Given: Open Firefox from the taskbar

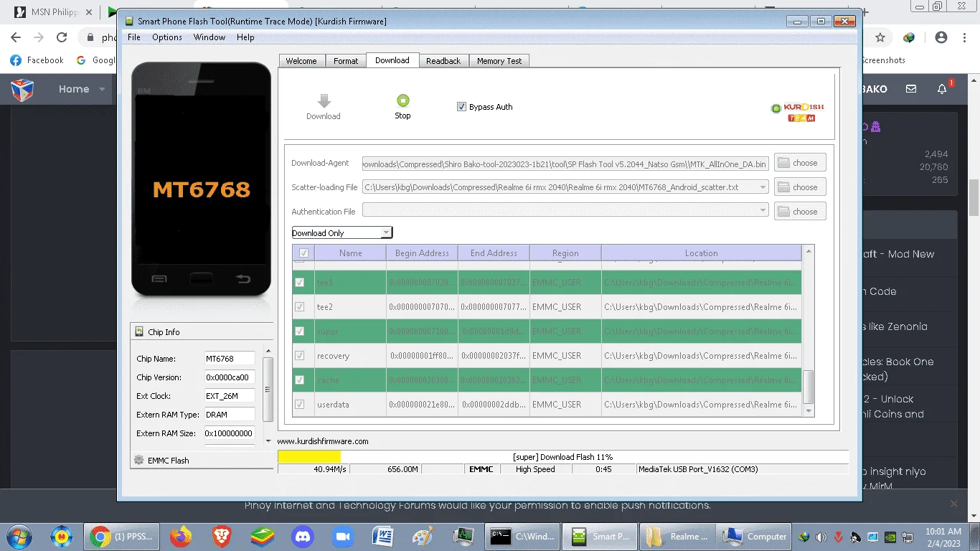Looking at the screenshot, I should [x=181, y=536].
